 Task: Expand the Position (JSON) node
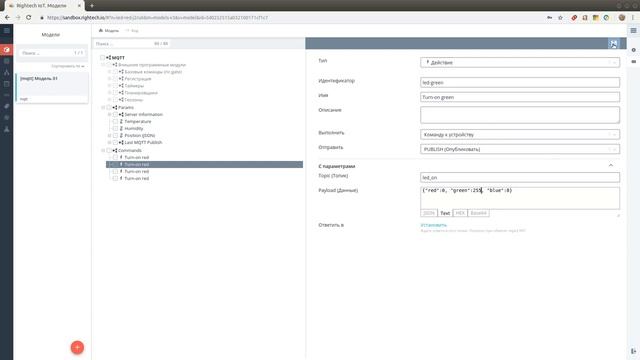(109, 135)
